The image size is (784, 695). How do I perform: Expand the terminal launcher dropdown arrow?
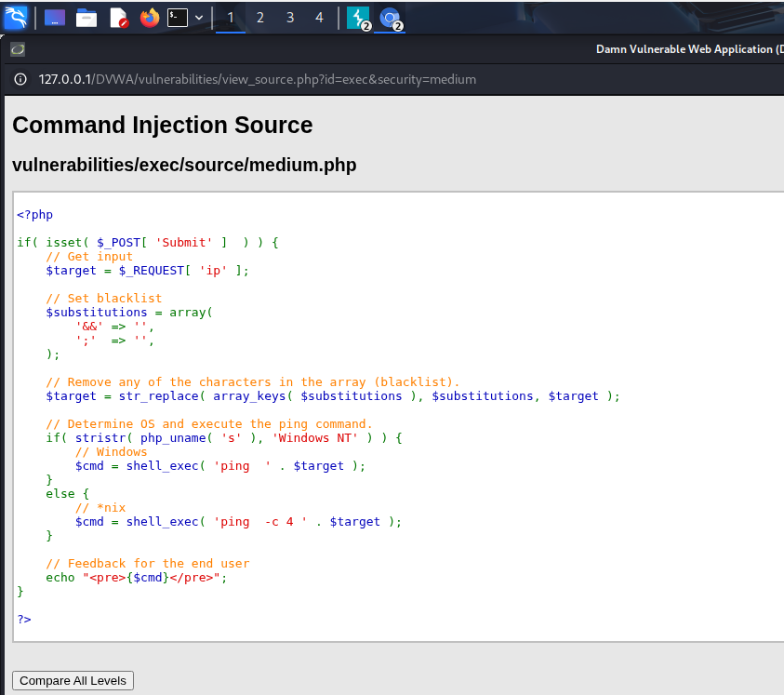tap(199, 18)
